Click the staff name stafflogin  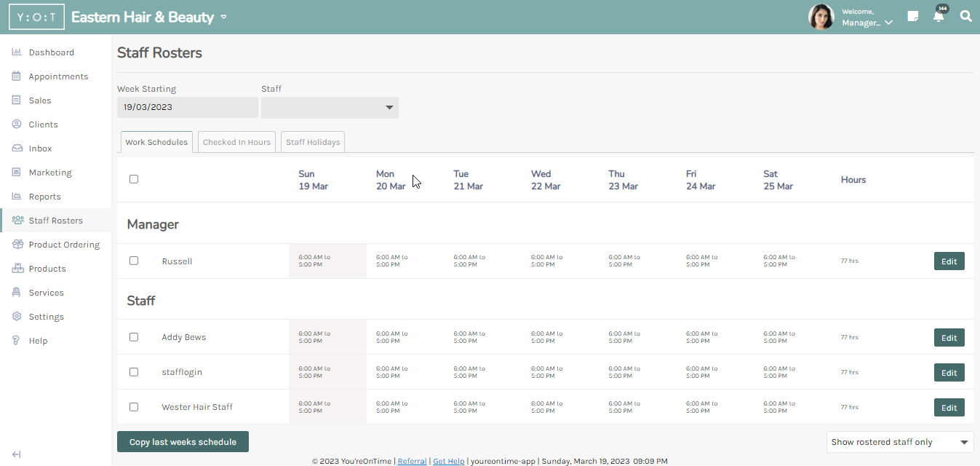(x=182, y=372)
